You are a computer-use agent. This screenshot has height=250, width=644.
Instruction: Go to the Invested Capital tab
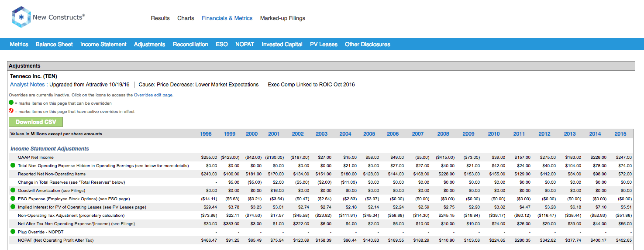[282, 44]
